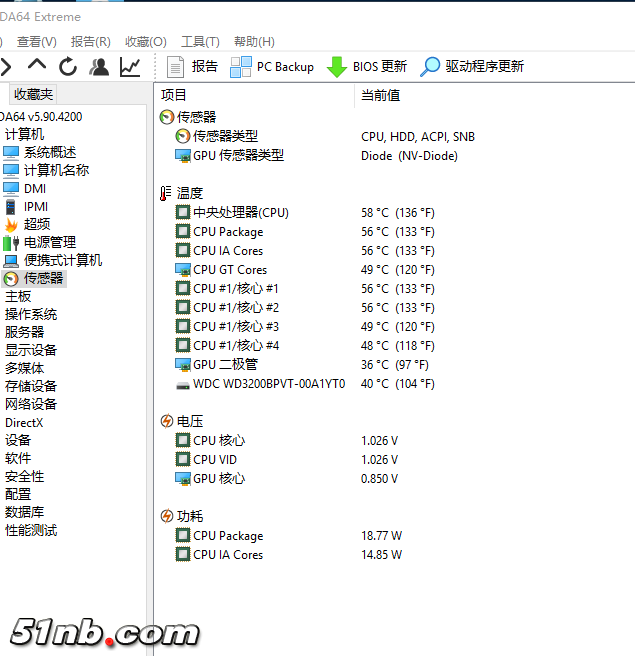Click the 功耗 power group icon
Screen dimensions: 635x656
point(166,516)
